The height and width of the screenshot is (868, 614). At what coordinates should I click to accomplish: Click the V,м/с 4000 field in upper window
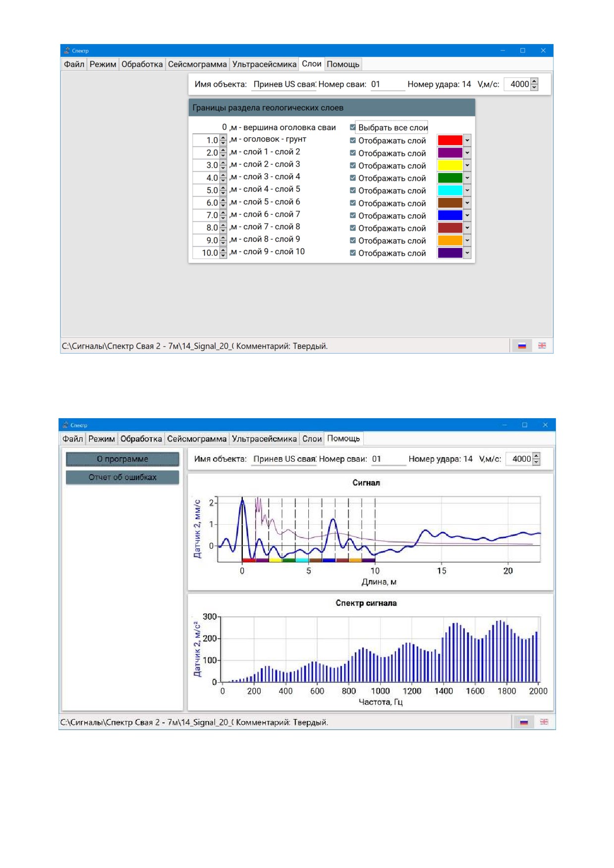[x=517, y=84]
